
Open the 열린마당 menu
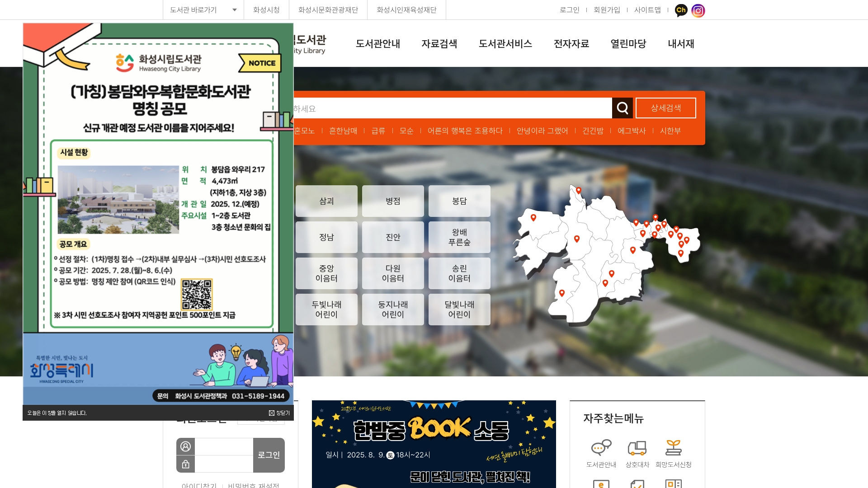pos(628,44)
